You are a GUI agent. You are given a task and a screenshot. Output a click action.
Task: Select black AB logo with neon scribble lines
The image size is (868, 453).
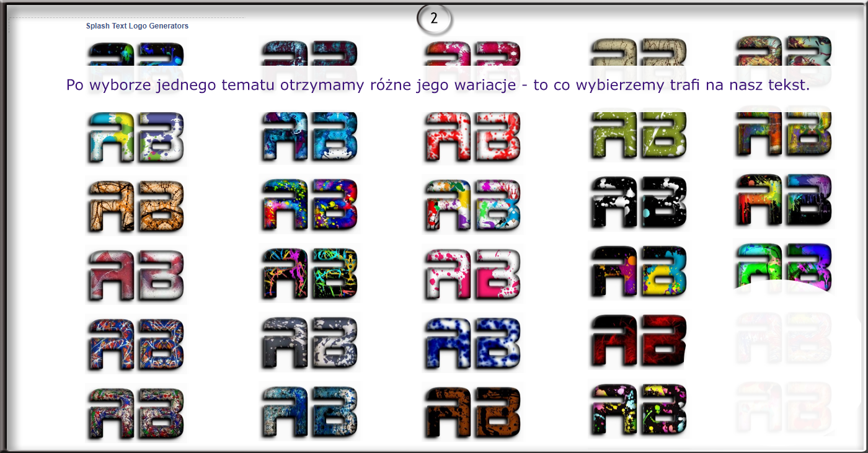(309, 274)
